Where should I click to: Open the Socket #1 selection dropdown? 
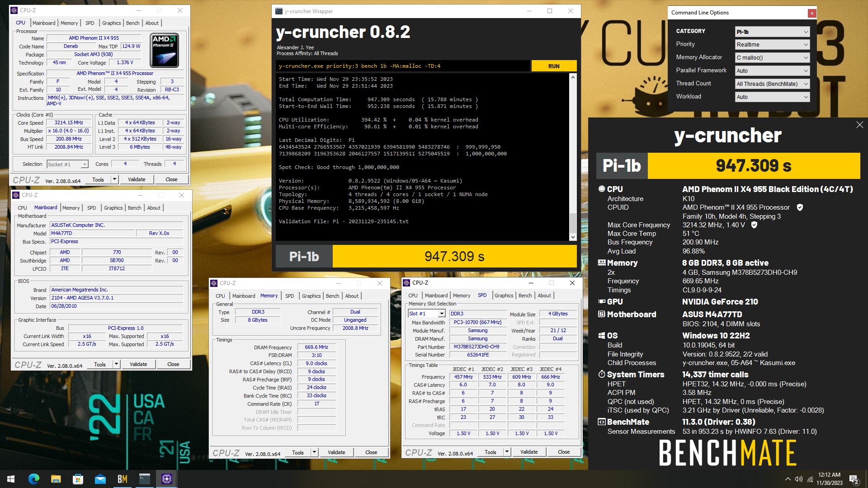click(67, 164)
